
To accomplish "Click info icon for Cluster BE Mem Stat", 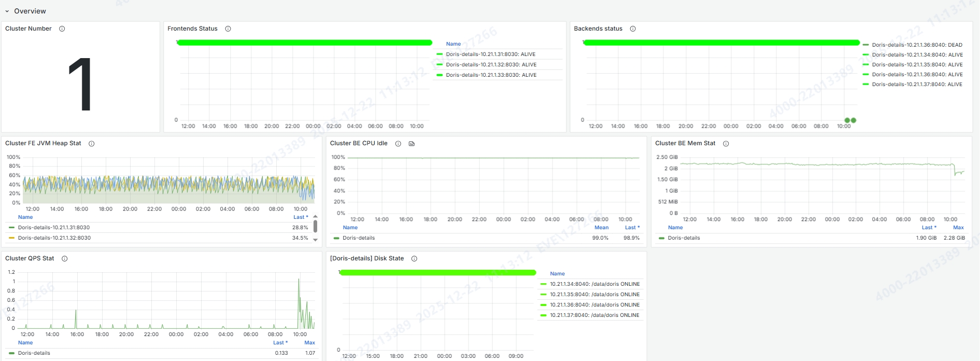I will [x=726, y=144].
